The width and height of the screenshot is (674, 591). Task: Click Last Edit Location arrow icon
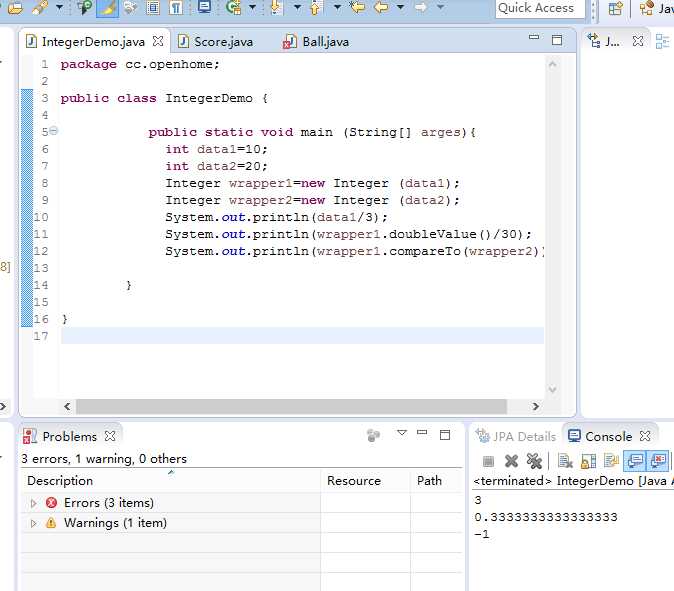tap(357, 7)
